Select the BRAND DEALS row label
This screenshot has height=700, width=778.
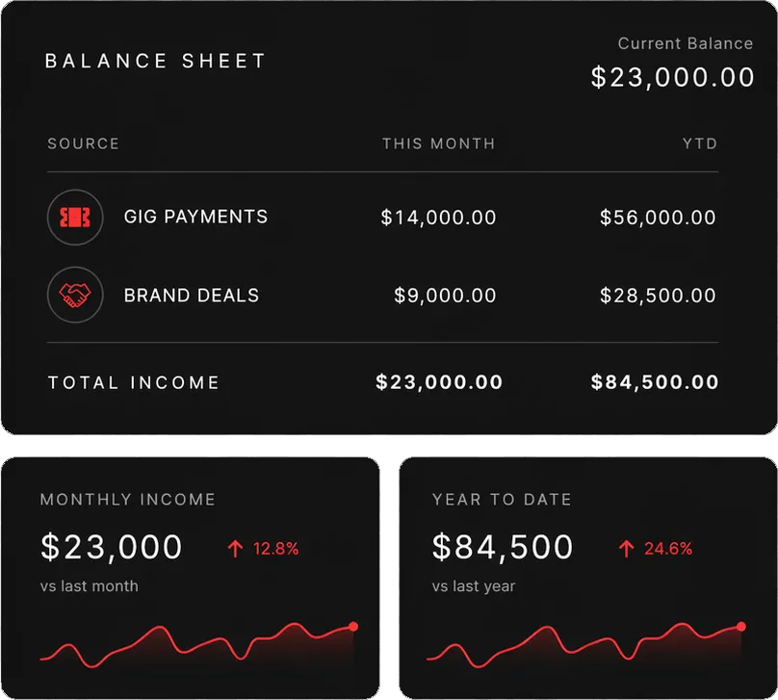[192, 295]
